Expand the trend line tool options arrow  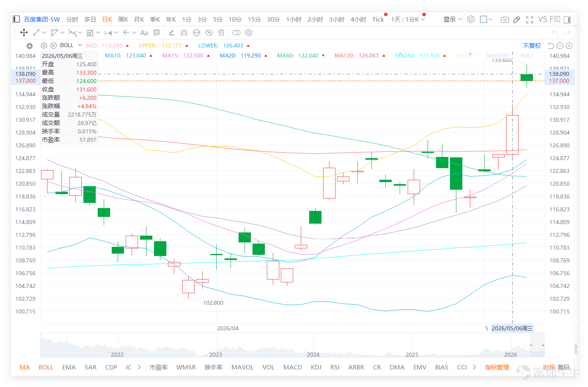point(44,33)
